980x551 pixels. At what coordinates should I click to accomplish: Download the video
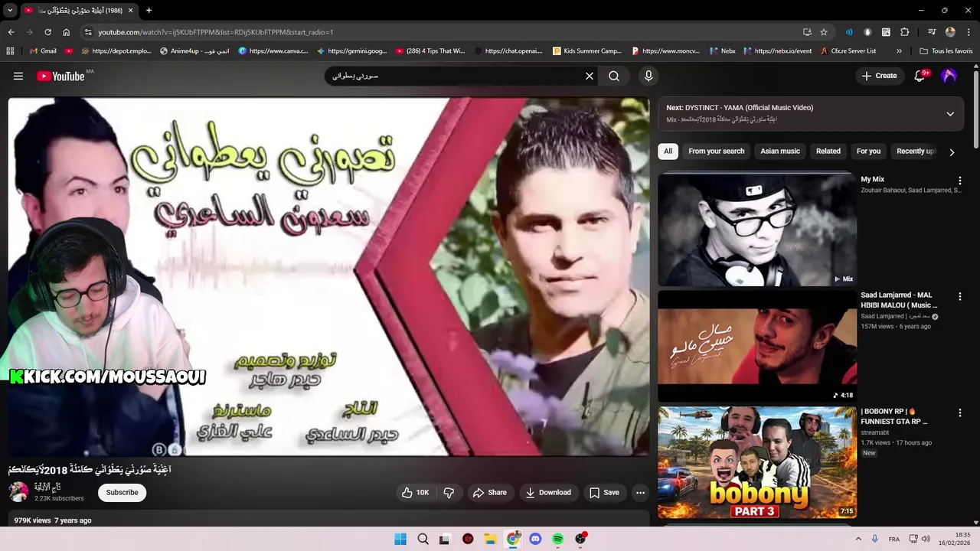(x=548, y=493)
